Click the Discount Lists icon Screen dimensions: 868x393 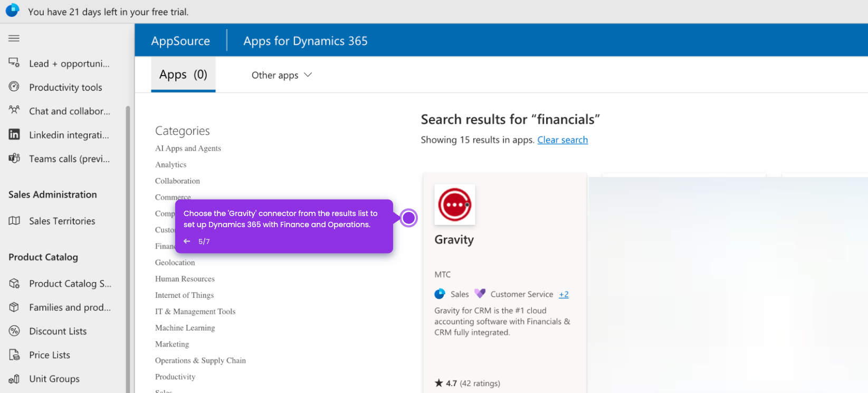[x=14, y=331]
